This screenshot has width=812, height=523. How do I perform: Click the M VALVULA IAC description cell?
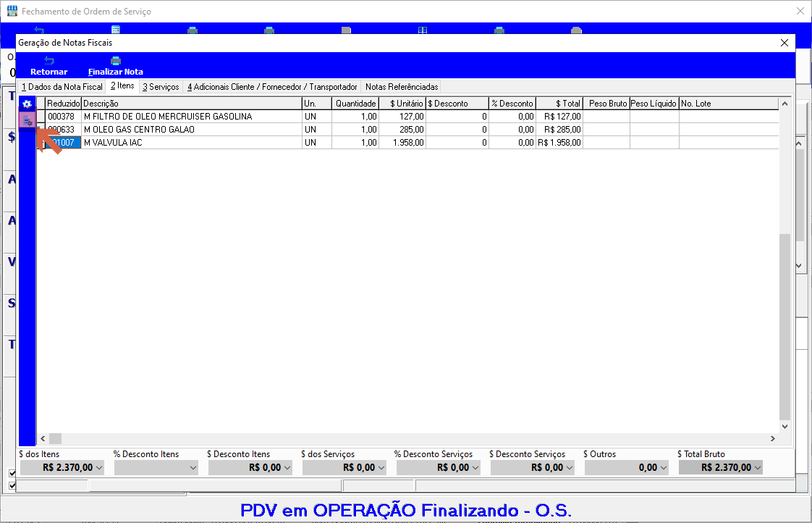[x=192, y=143]
